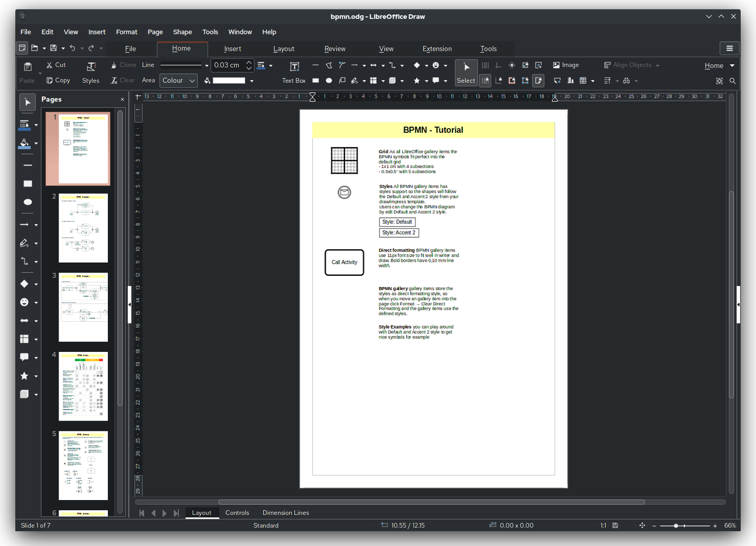Open the Home dropdown at ribbon right

[x=719, y=65]
